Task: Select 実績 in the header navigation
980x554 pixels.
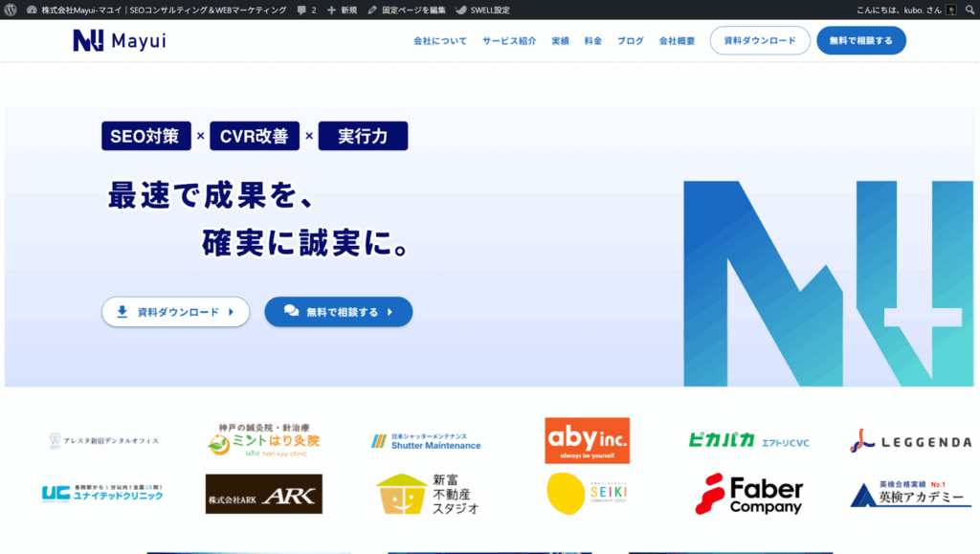Action: [560, 41]
